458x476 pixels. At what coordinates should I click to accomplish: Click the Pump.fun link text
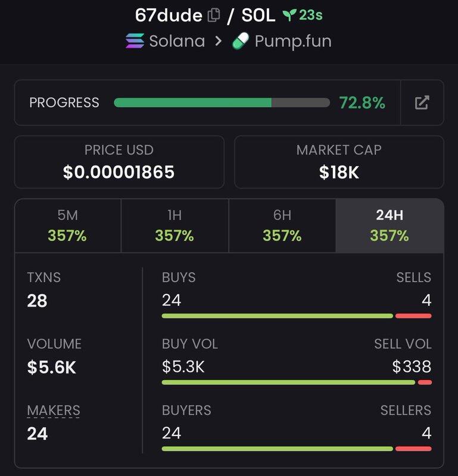[292, 41]
